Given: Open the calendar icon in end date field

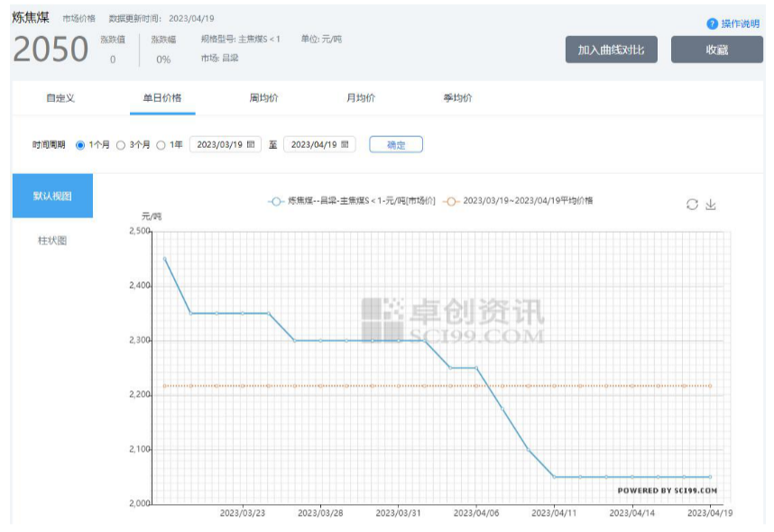Looking at the screenshot, I should (345, 144).
